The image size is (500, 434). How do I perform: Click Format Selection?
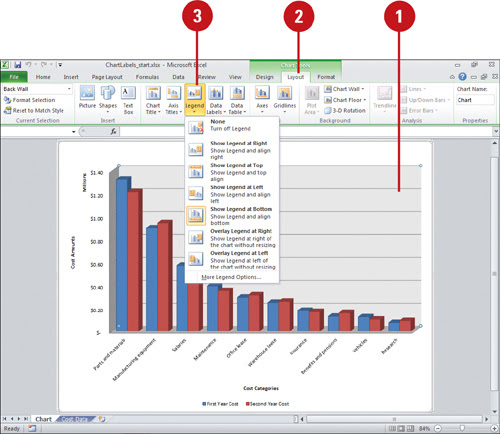pos(29,100)
